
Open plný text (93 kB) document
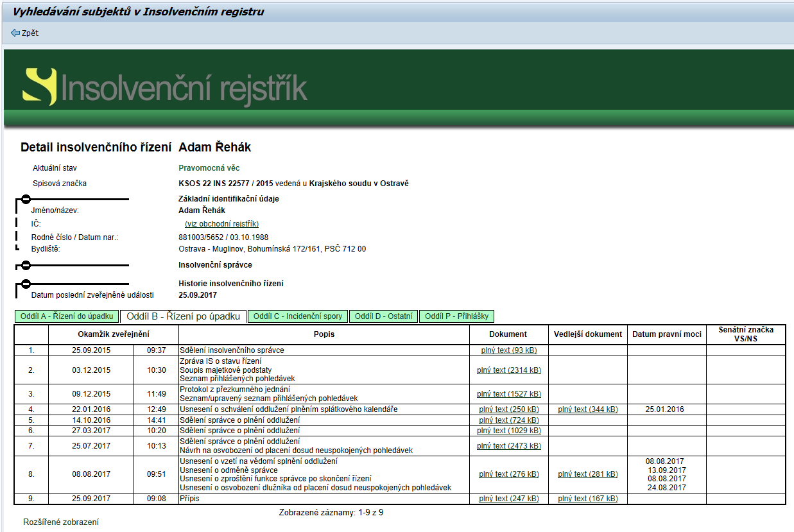coord(508,350)
